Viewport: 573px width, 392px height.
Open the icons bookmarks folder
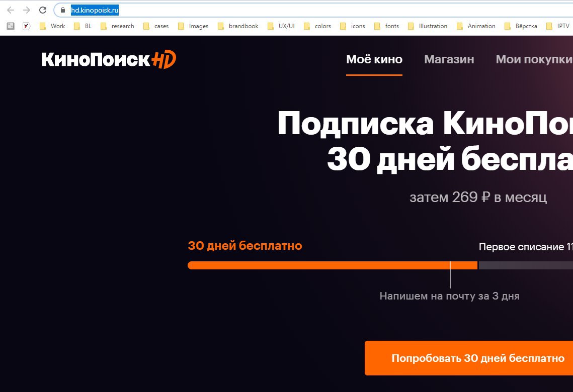coord(352,26)
